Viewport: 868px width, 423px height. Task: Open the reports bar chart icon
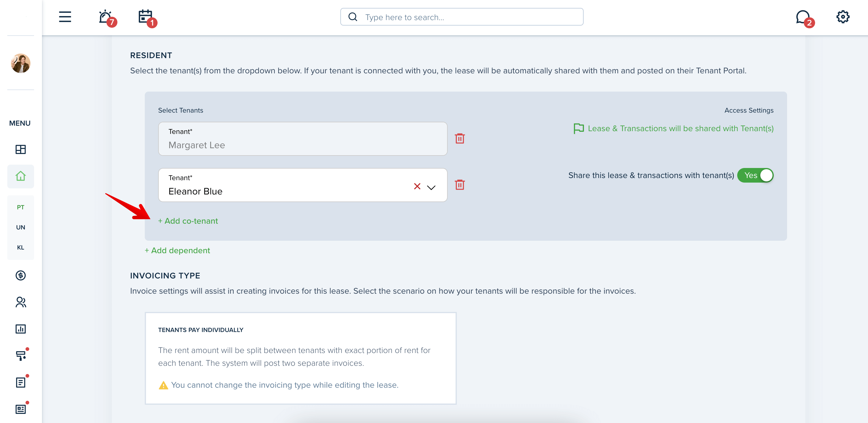(21, 329)
